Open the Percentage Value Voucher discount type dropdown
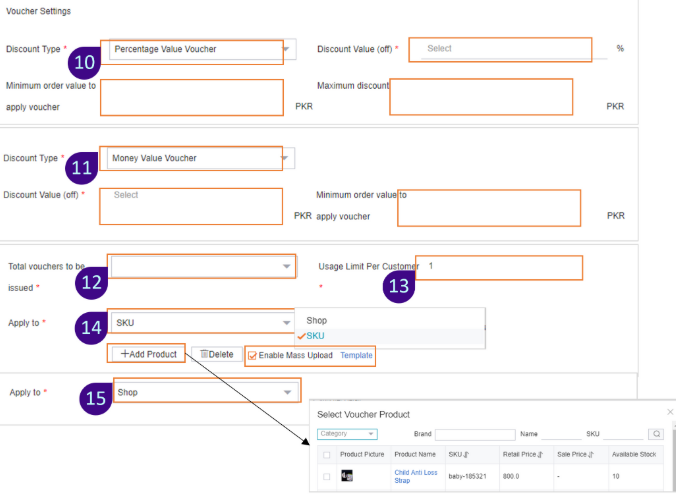676x496 pixels. [x=287, y=49]
